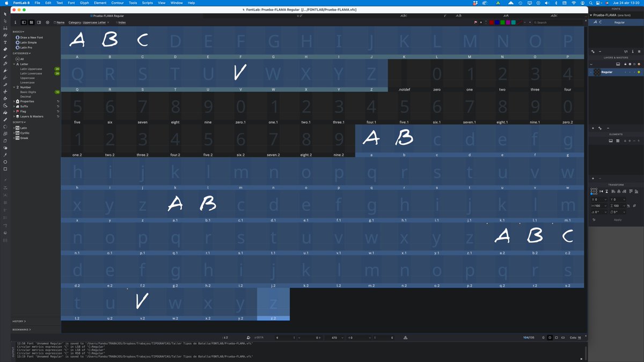Pick the green color flag swatch
This screenshot has height=362, width=644.
click(x=502, y=23)
